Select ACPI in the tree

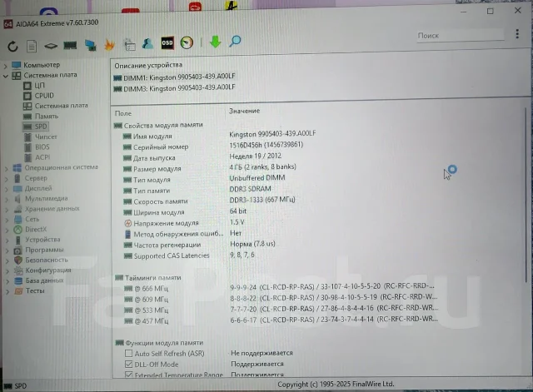(x=37, y=157)
